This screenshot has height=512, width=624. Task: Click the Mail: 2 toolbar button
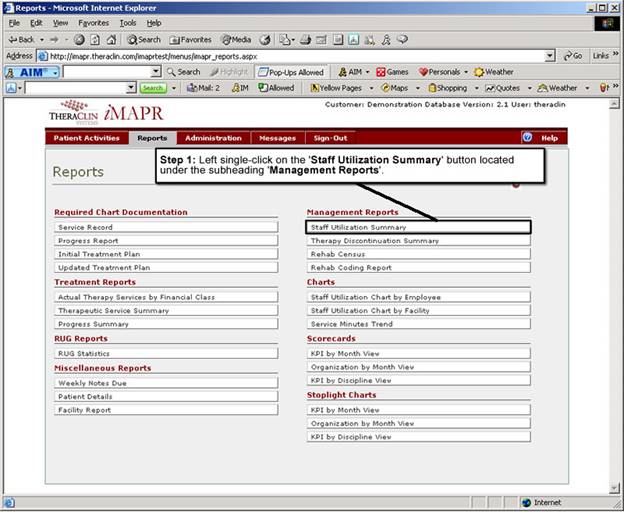203,88
